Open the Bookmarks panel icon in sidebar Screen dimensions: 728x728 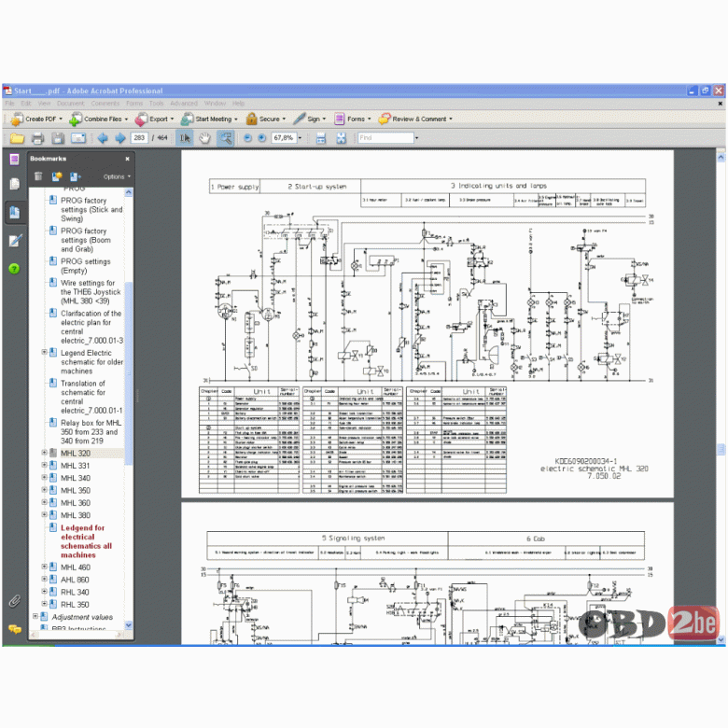tap(14, 213)
